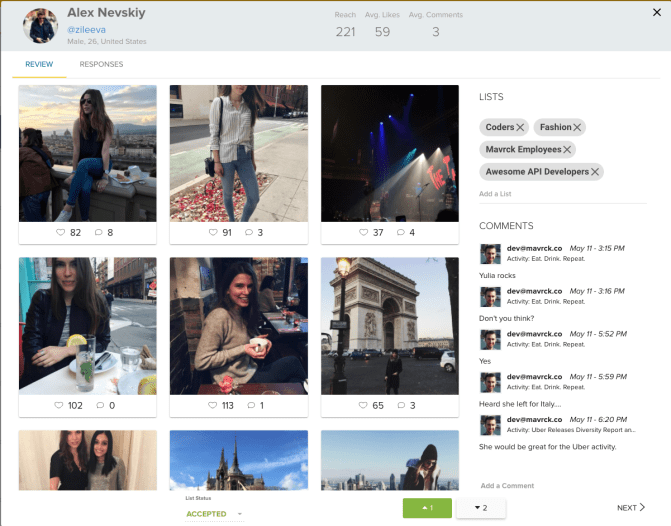This screenshot has width=671, height=526.
Task: Click heart icon on 91-likes photo
Action: [x=213, y=232]
